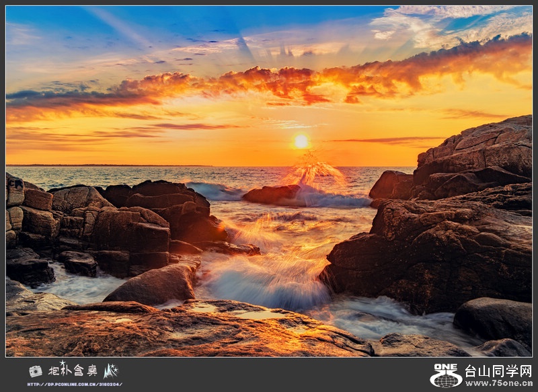The image size is (538, 392).
Task: Click the small rock island amid the waves
Action: click(272, 194)
